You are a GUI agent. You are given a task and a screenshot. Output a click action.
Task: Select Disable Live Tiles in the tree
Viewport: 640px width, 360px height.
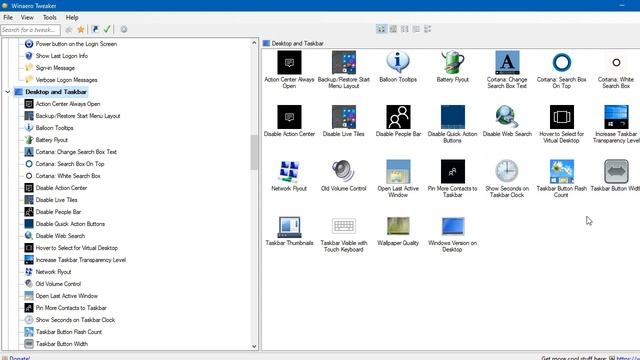pos(56,200)
